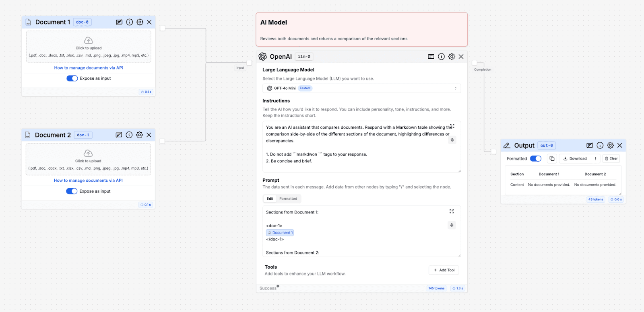The width and height of the screenshot is (644, 312).
Task: Switch the Prompt to the Edit tab
Action: 270,199
